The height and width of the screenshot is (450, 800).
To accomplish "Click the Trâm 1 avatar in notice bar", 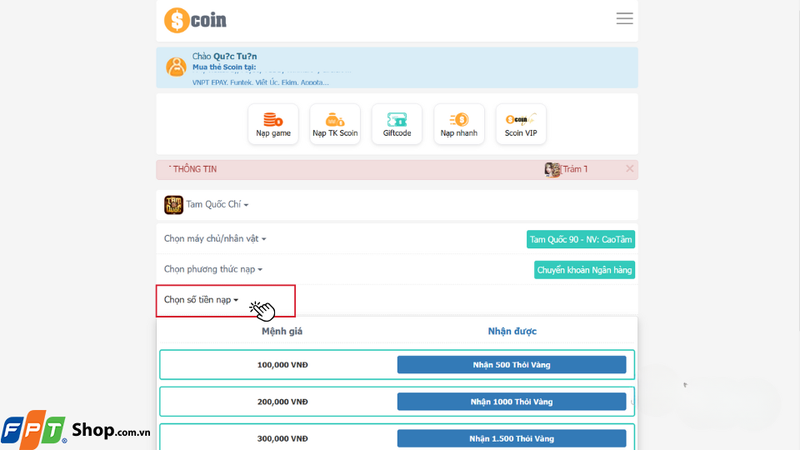I will tap(552, 169).
